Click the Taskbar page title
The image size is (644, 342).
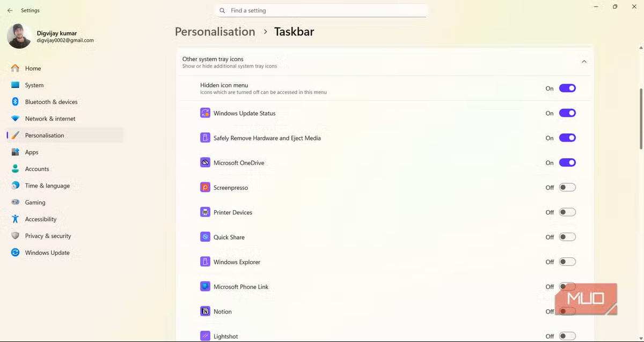294,32
